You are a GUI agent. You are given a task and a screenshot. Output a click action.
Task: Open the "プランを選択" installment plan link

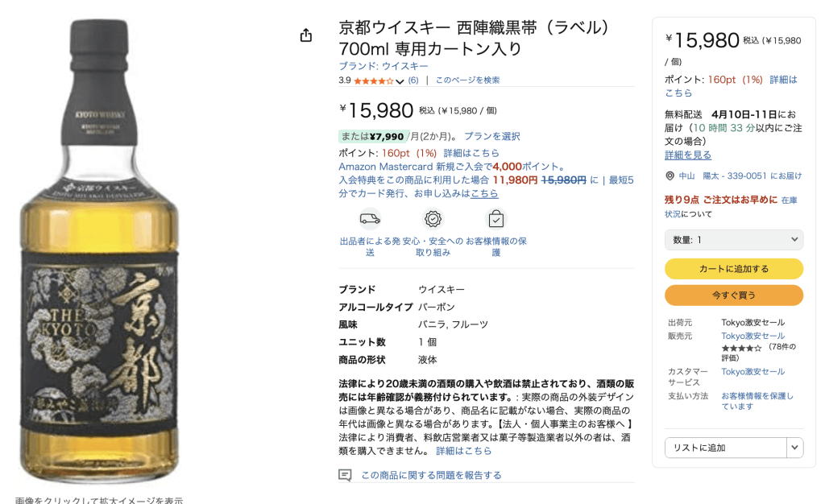click(x=491, y=136)
